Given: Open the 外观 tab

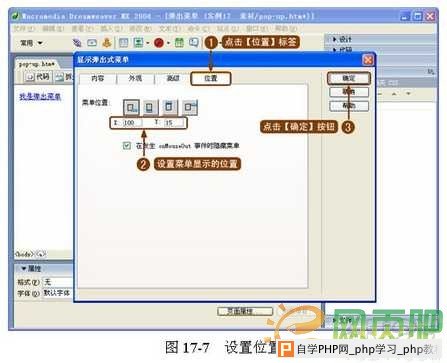Looking at the screenshot, I should 135,78.
